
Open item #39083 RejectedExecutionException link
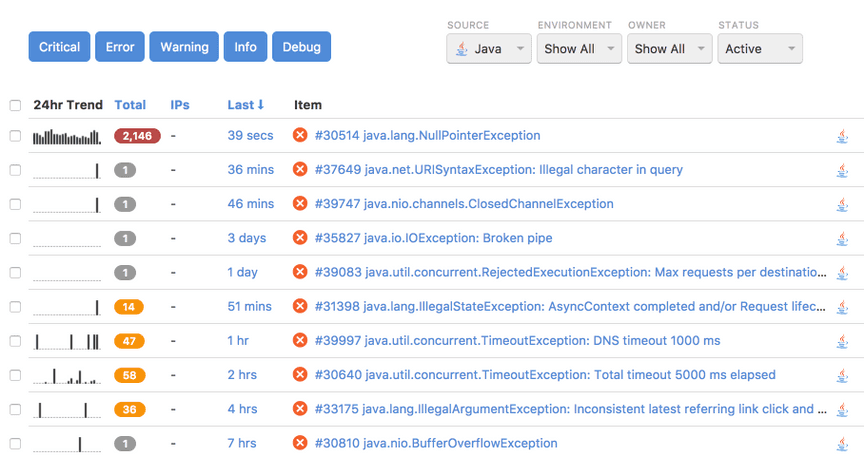570,272
